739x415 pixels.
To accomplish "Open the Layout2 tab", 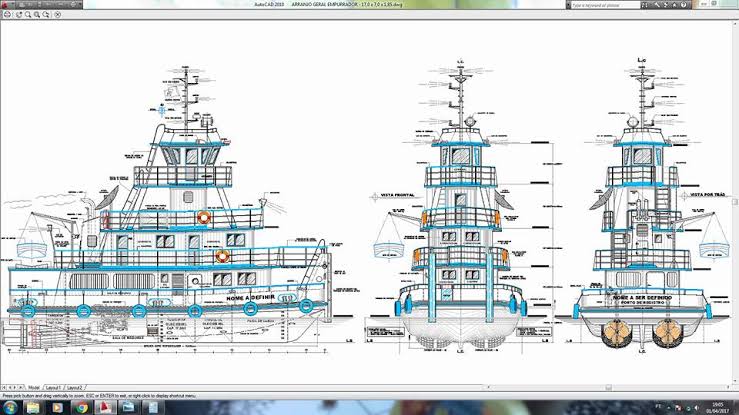I will click(x=75, y=387).
